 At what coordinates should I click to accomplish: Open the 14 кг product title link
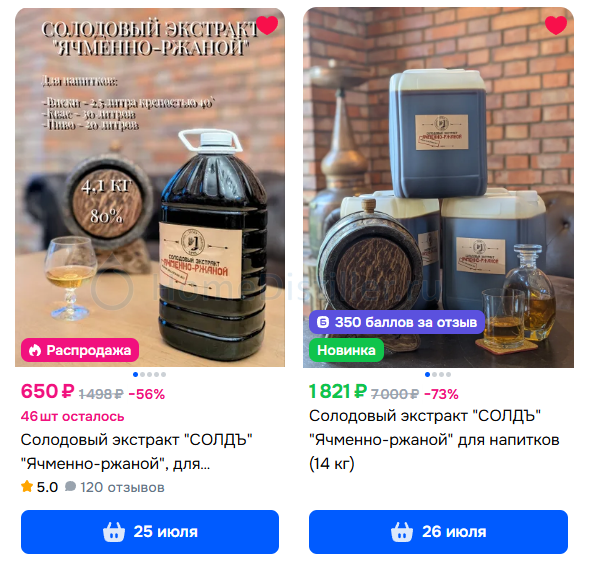click(x=434, y=440)
